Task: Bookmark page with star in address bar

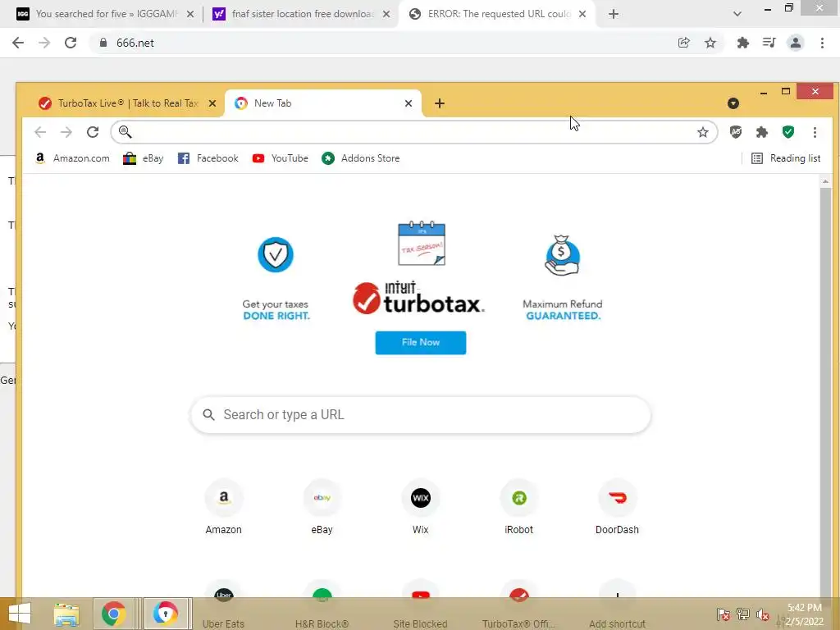Action: (x=703, y=132)
